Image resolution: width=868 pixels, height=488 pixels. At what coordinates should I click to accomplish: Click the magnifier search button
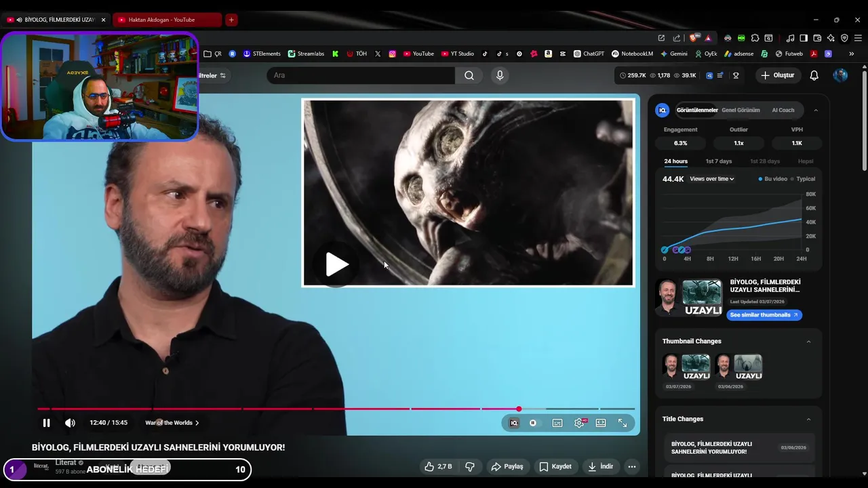[x=469, y=75]
